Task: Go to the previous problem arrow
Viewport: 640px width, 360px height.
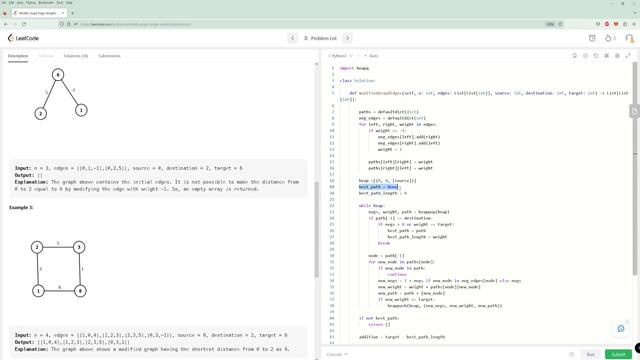Action: (292, 38)
